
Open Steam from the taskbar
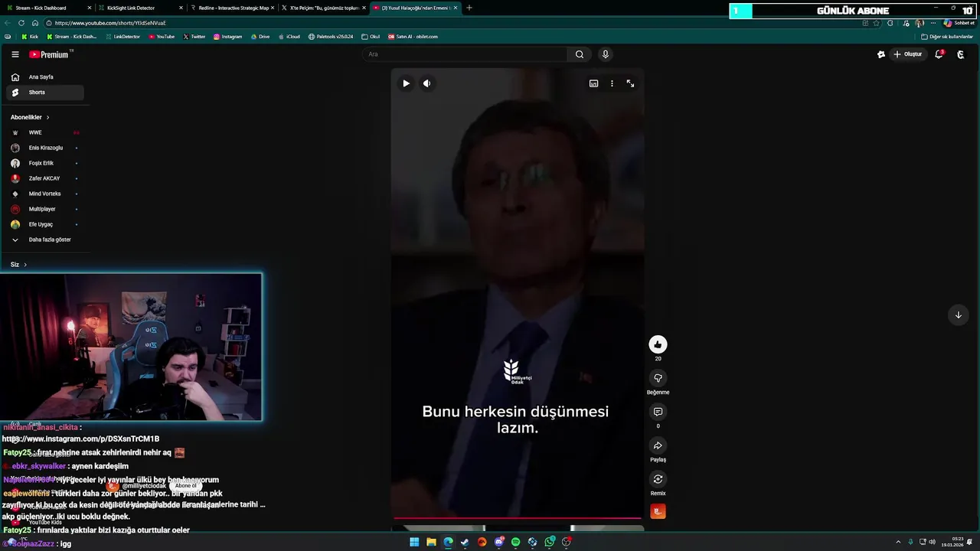click(465, 542)
